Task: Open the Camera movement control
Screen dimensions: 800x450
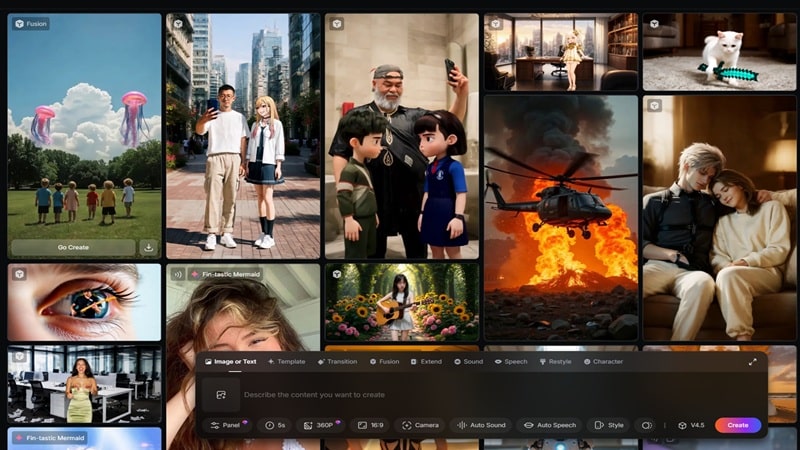Action: pyautogui.click(x=419, y=425)
